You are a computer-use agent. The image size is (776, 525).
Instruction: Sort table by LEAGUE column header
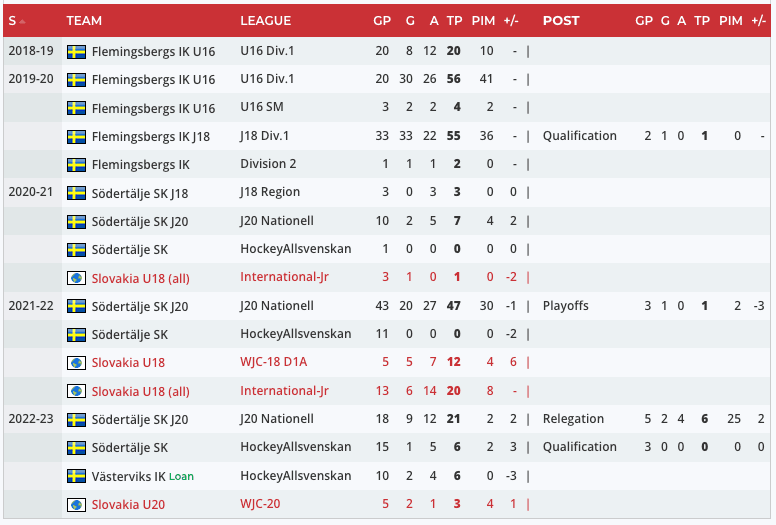[265, 20]
